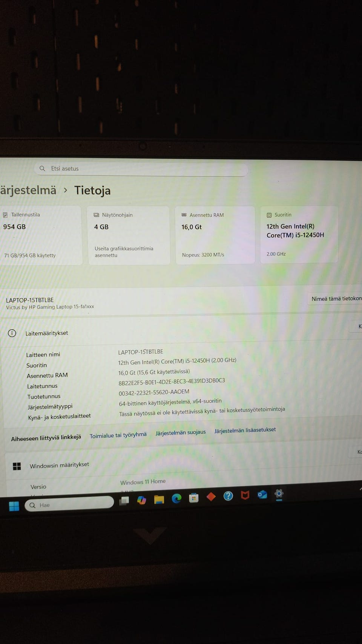Click the Kynä- ja kosketuslaitteet label
The width and height of the screenshot is (362, 644).
click(x=59, y=417)
